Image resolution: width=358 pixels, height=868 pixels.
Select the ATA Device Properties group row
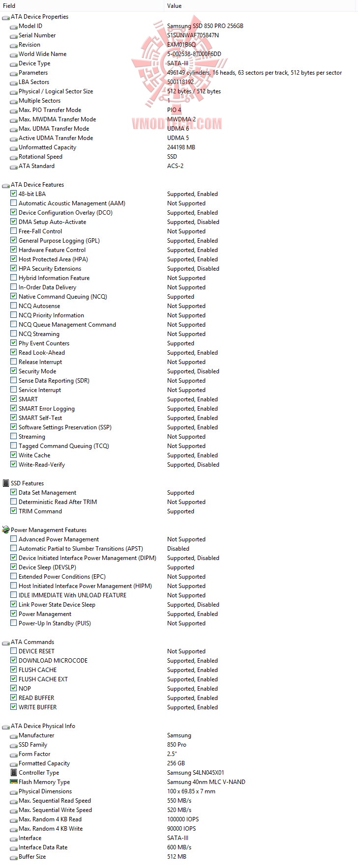pyautogui.click(x=179, y=17)
